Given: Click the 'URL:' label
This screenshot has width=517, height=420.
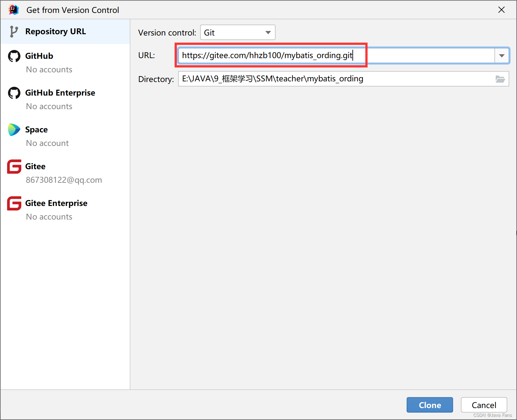Looking at the screenshot, I should pyautogui.click(x=147, y=55).
